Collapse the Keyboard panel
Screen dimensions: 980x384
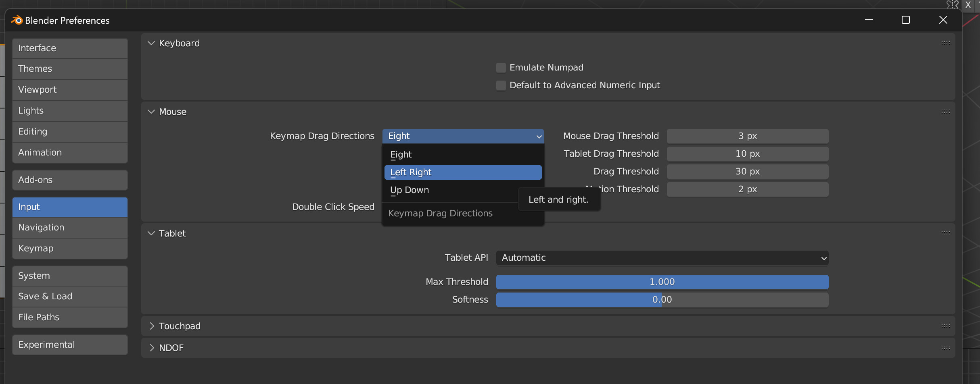click(151, 43)
